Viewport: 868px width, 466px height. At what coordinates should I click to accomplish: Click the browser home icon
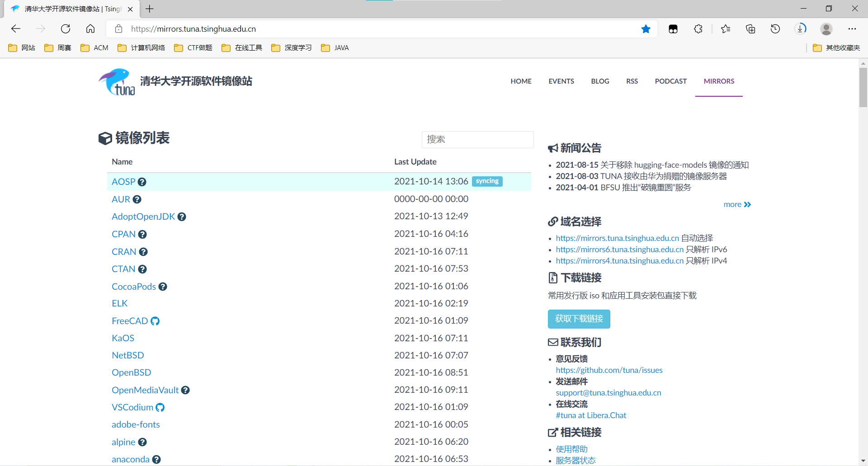tap(90, 29)
